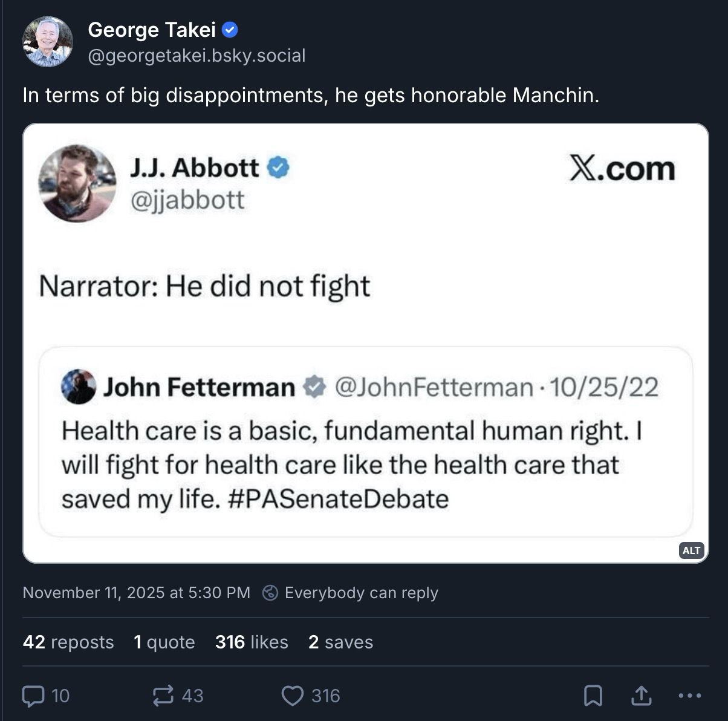728x721 pixels.
Task: Click the reply speech bubble icon
Action: pos(33,696)
